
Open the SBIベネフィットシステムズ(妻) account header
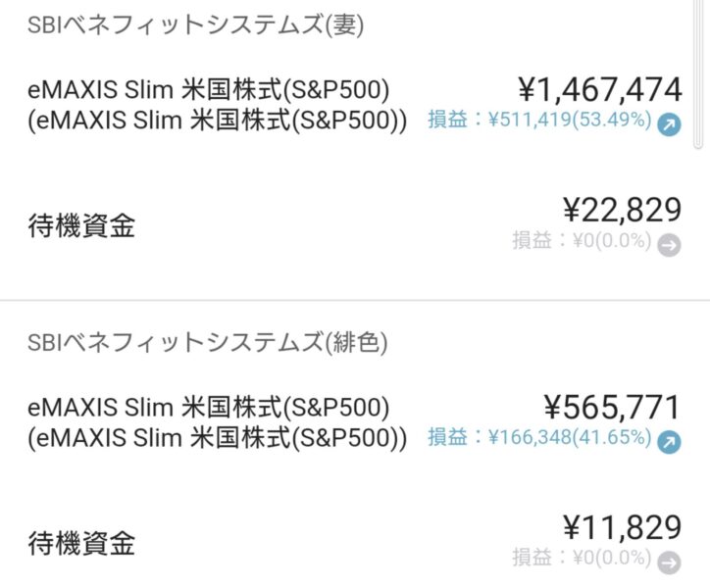tap(195, 25)
